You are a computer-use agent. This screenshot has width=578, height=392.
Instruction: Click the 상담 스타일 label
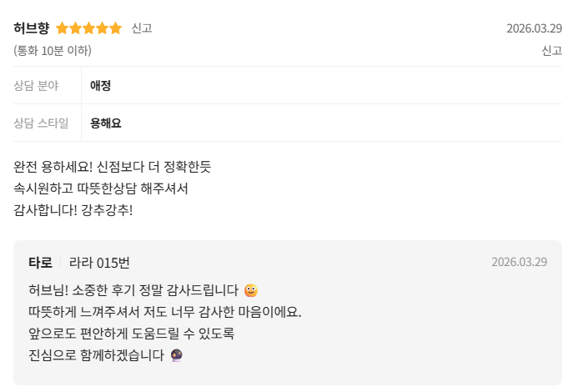point(41,123)
